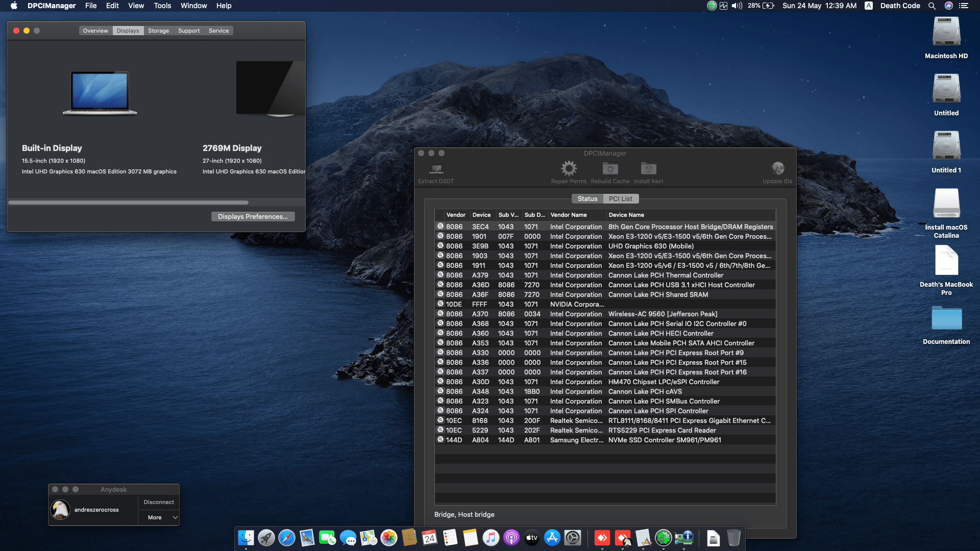Sort by the Vendor column header
This screenshot has width=980, height=551.
click(456, 215)
